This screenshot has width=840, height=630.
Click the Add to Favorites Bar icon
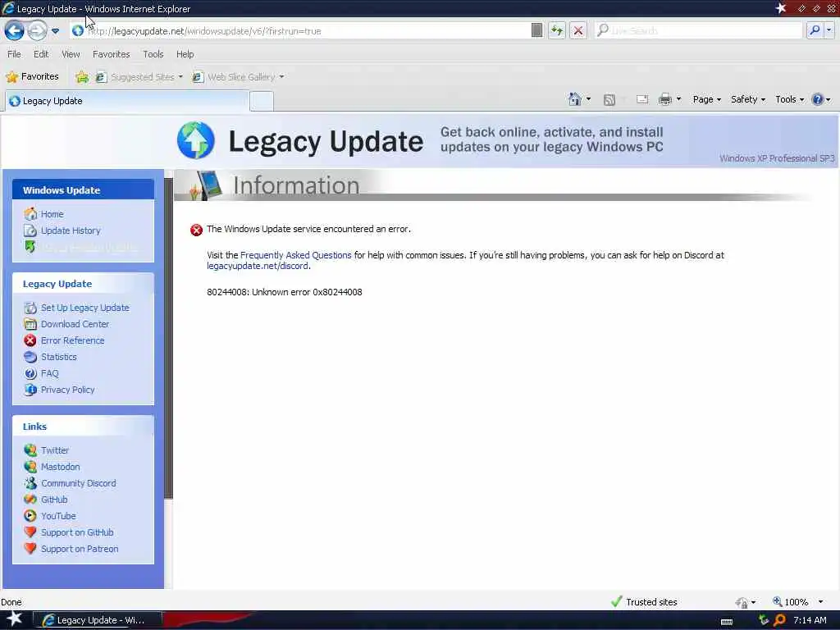pos(82,77)
